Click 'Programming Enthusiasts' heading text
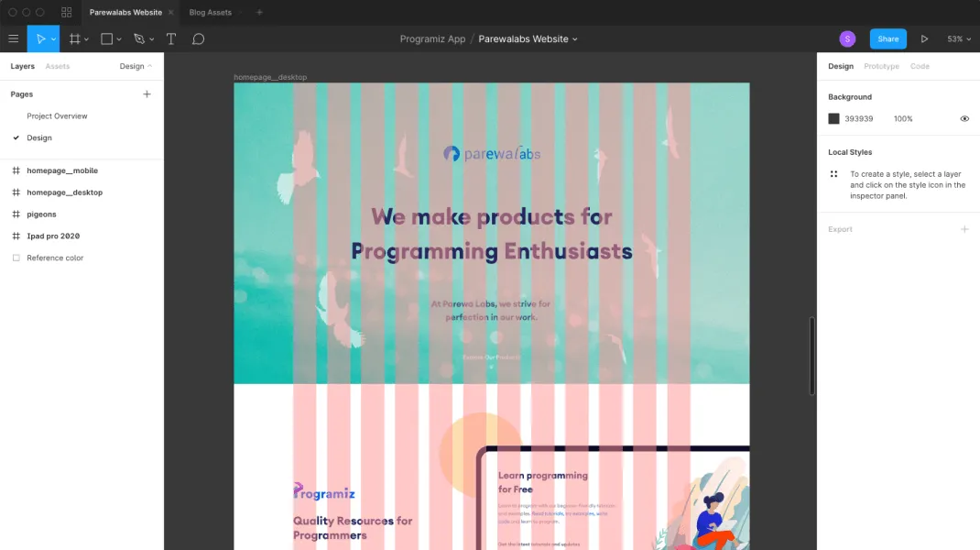The image size is (980, 550). click(x=491, y=251)
